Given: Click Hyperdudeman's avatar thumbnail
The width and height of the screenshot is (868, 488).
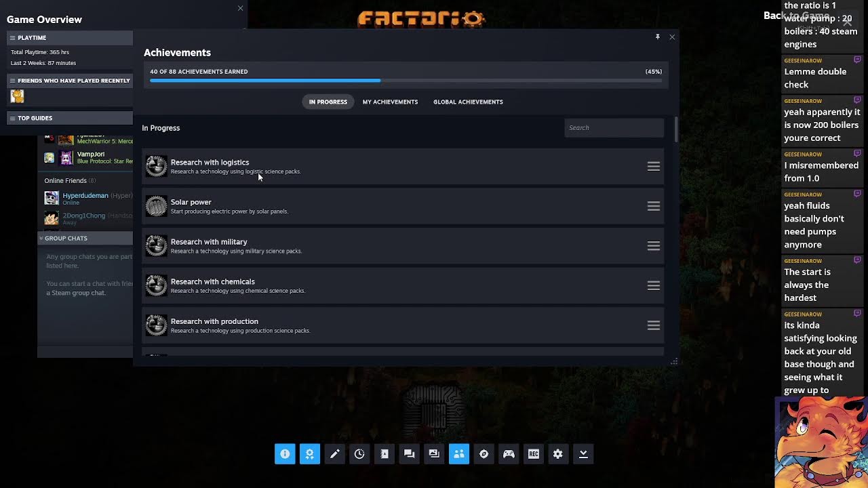Looking at the screenshot, I should click(x=52, y=198).
